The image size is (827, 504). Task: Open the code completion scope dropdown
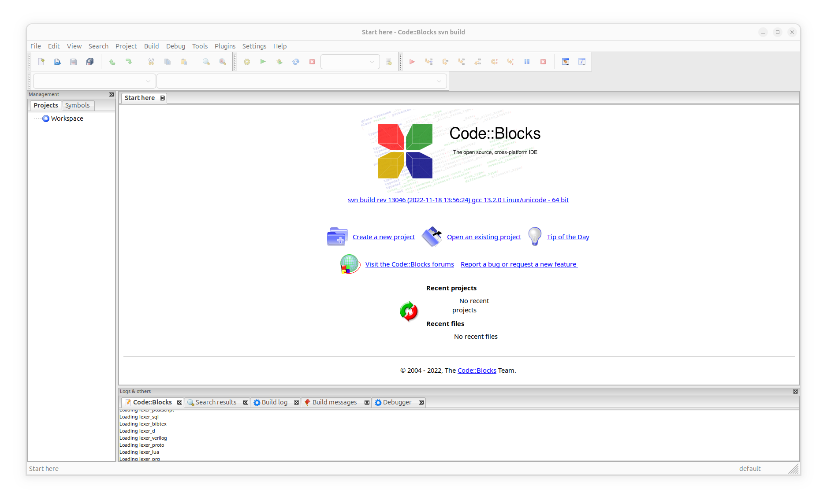point(94,81)
